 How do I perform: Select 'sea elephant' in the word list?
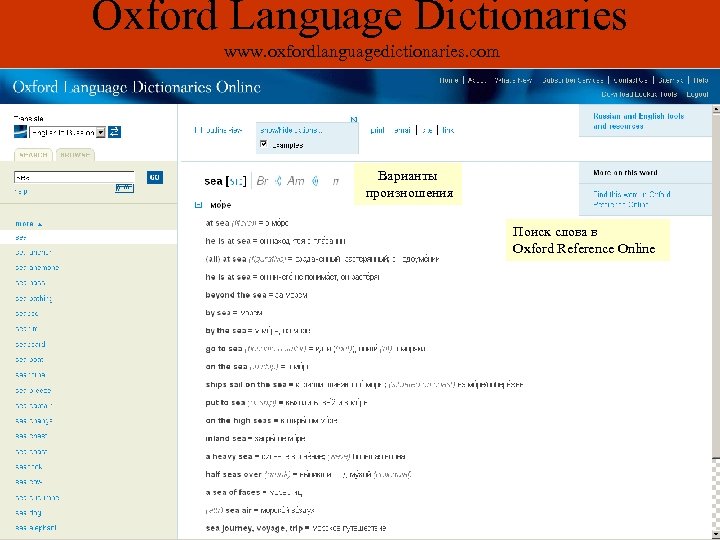point(36,528)
